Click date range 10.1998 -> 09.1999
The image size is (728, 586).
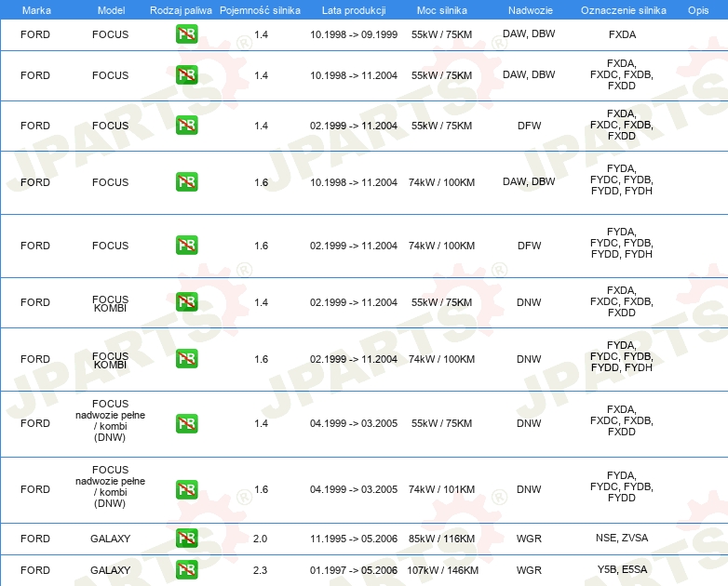pyautogui.click(x=354, y=34)
